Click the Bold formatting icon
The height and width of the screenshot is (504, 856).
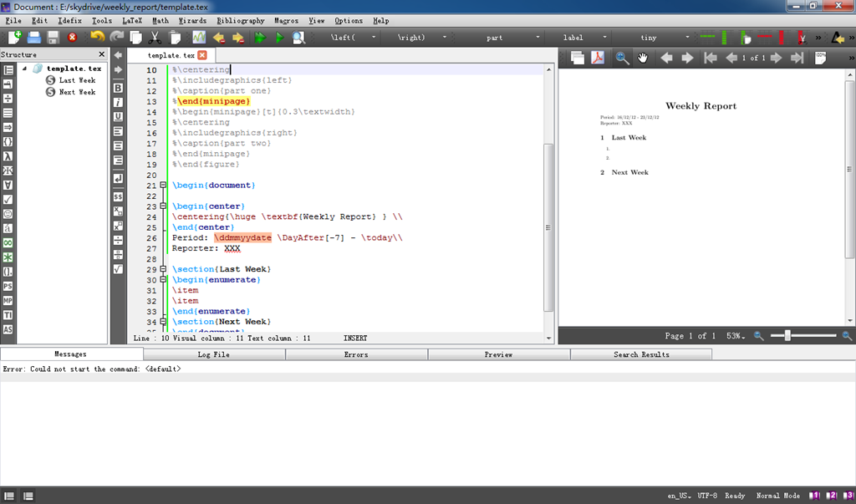point(118,88)
